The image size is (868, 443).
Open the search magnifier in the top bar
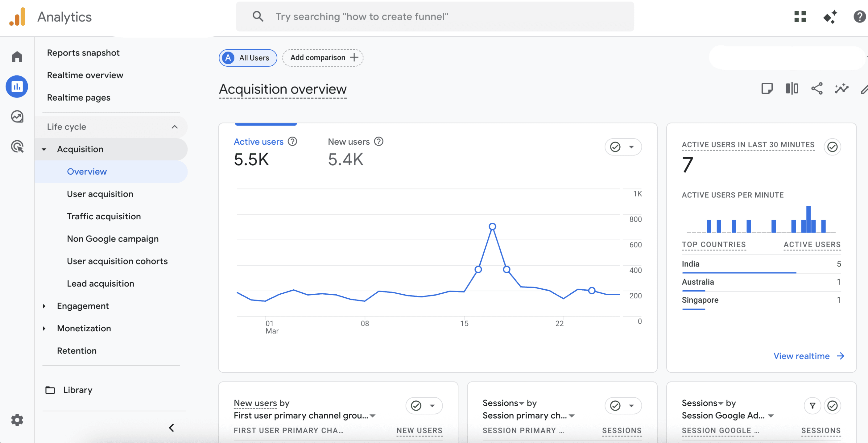point(258,16)
